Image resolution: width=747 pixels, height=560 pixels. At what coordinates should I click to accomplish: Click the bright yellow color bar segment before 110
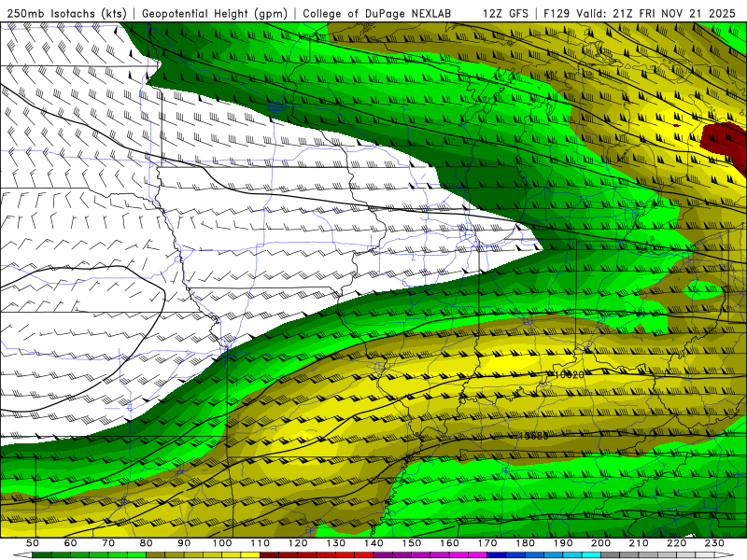(x=250, y=555)
